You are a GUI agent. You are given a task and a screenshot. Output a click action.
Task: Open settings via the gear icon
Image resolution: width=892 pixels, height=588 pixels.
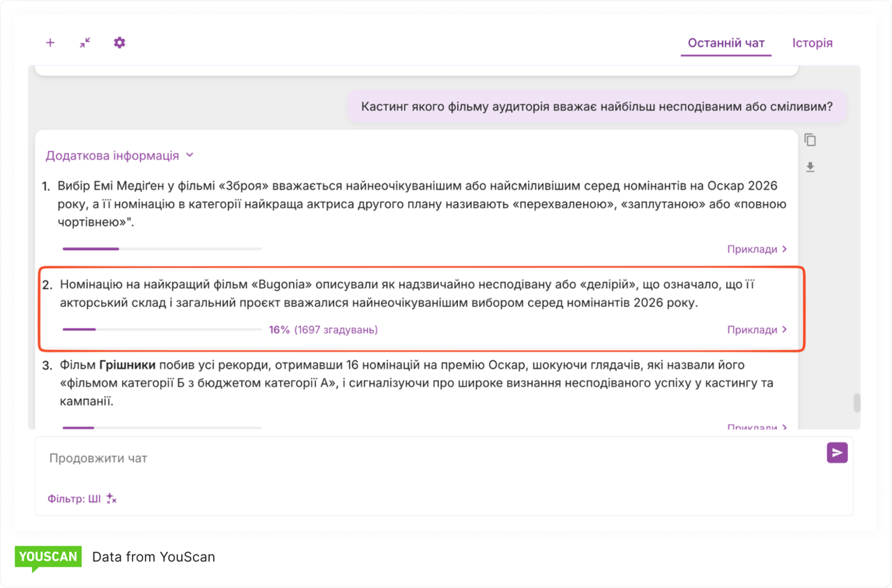(x=119, y=42)
